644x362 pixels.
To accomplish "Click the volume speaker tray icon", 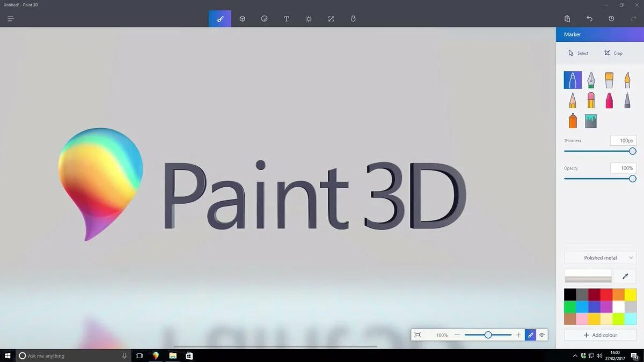I will pyautogui.click(x=599, y=356).
